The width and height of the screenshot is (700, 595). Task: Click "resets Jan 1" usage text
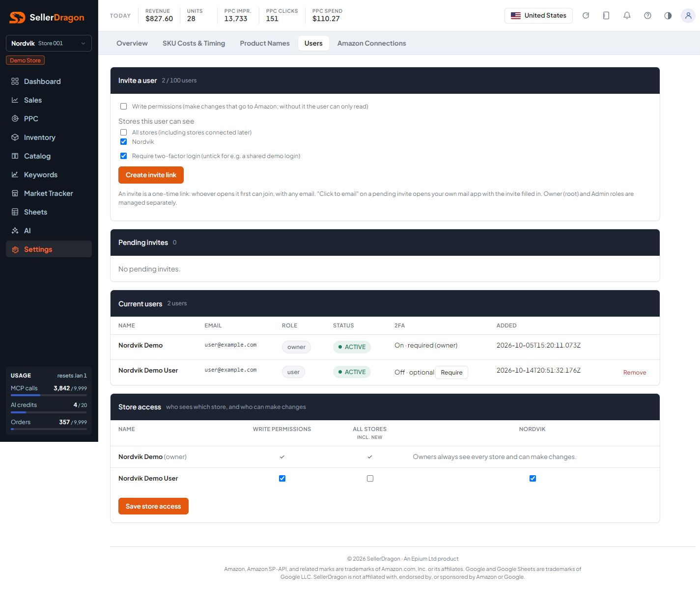pos(72,376)
